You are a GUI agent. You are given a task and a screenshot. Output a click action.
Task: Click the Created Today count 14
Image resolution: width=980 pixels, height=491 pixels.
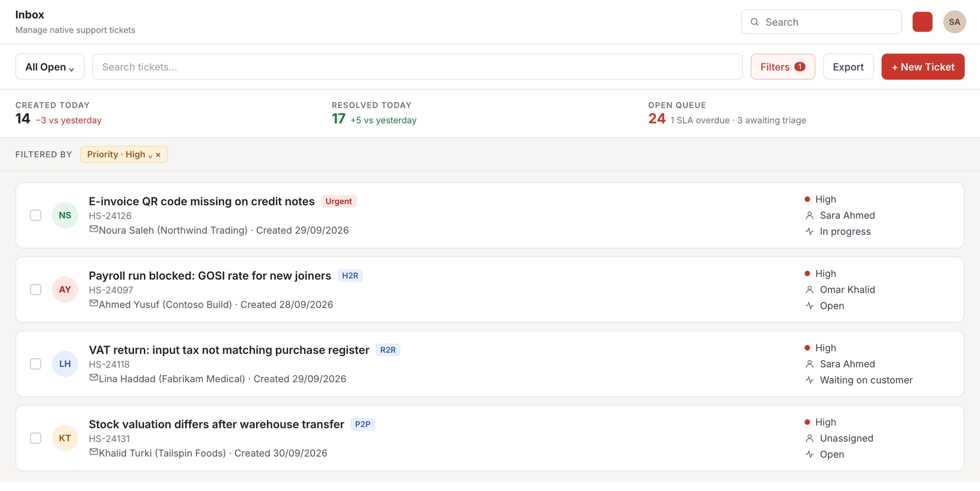[x=23, y=119]
